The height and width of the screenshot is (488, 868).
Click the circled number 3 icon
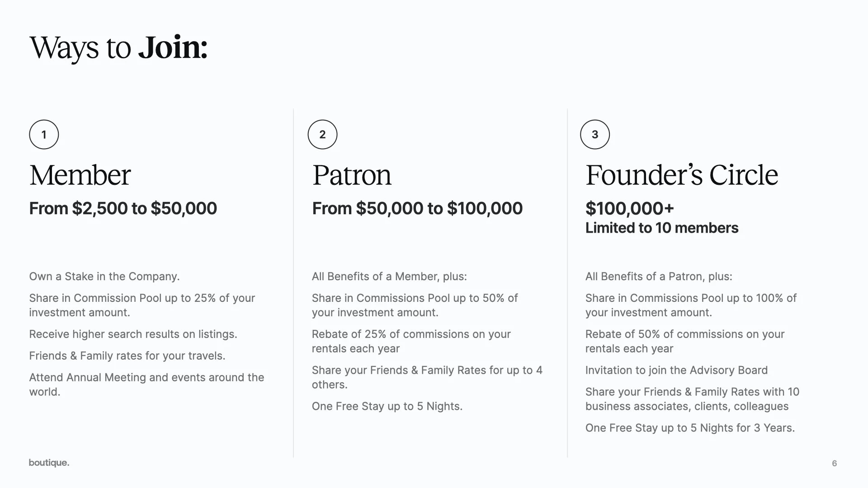pos(595,135)
